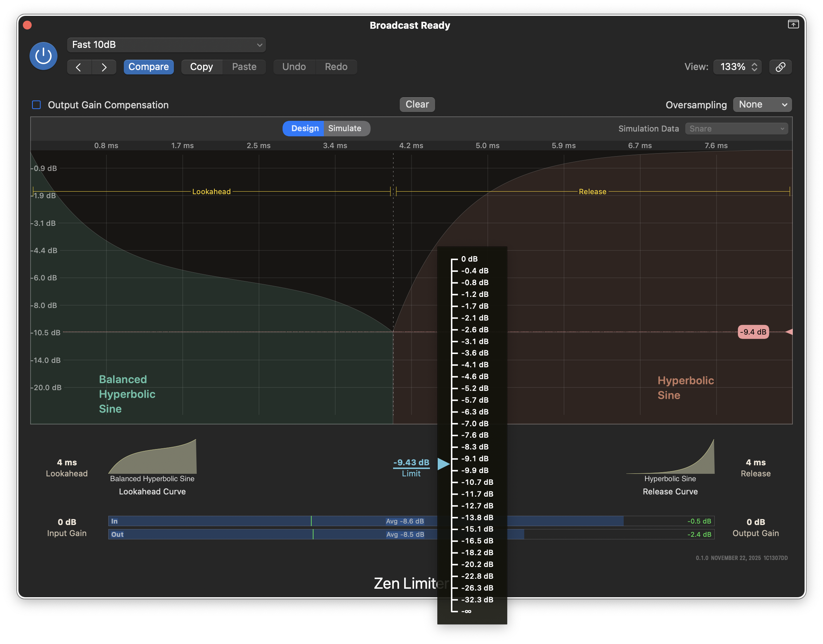
Task: Open the Fast 10dB preset dropdown
Action: click(166, 45)
